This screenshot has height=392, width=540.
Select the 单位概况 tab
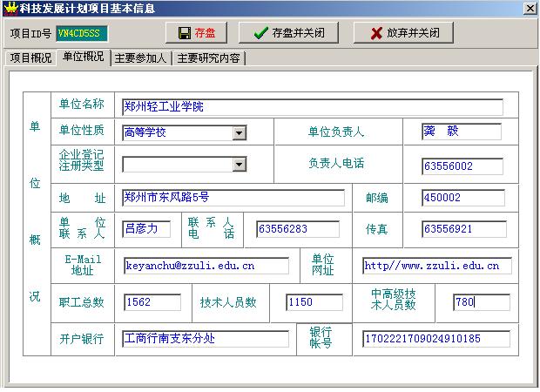tap(84, 57)
